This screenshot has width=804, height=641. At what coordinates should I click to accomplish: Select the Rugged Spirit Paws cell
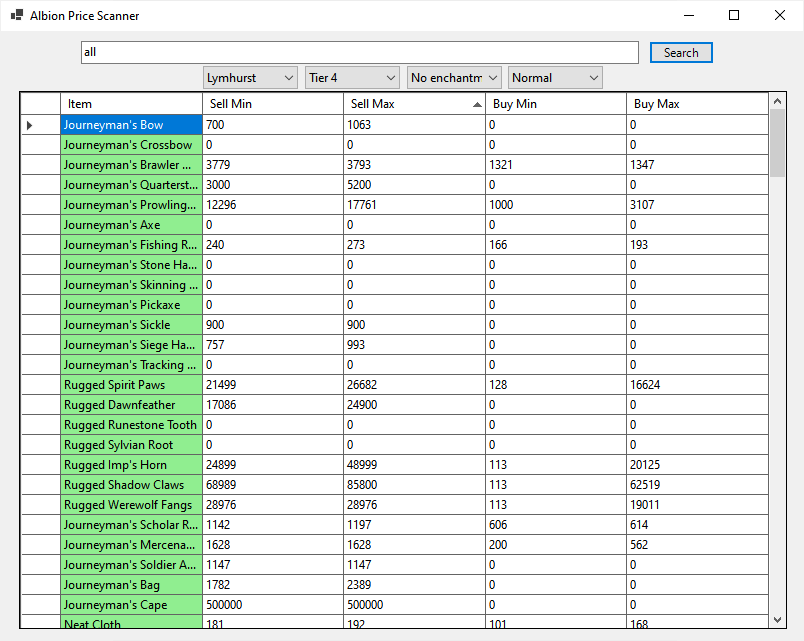tap(132, 385)
